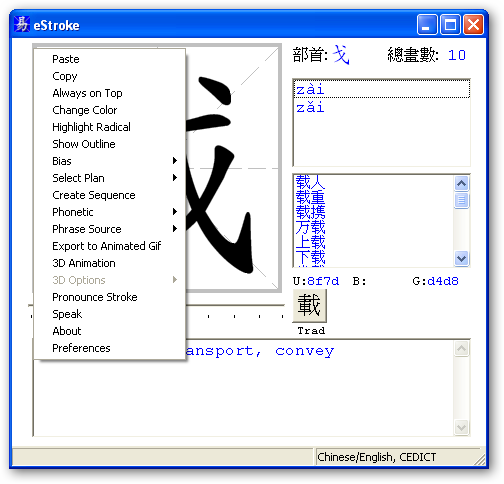This screenshot has height=484, width=504.
Task: Click the blue radical character 戈
Action: pyautogui.click(x=341, y=54)
